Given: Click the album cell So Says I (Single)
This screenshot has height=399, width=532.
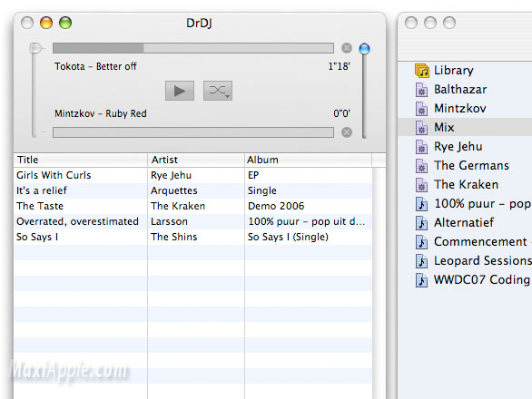Looking at the screenshot, I should pyautogui.click(x=288, y=237).
